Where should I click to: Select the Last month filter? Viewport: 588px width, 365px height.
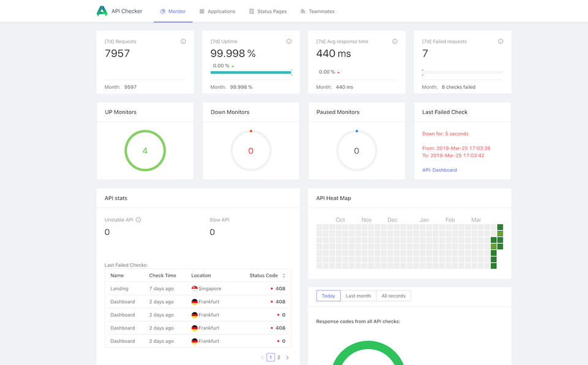(358, 296)
